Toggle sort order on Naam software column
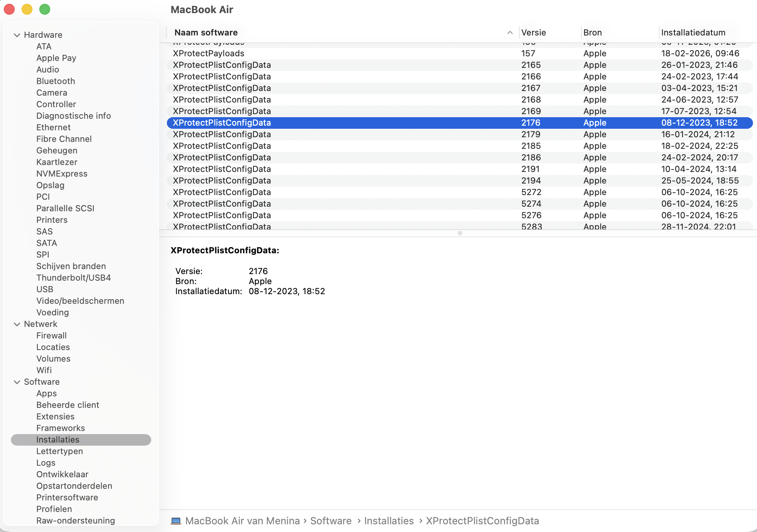Viewport: 757px width, 532px height. pos(343,33)
